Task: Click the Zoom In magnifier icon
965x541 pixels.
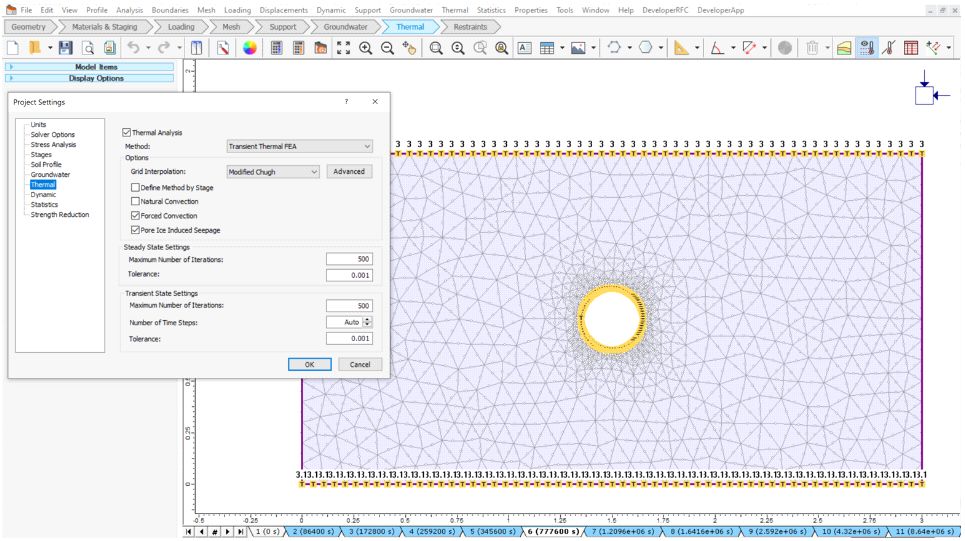Action: 366,48
